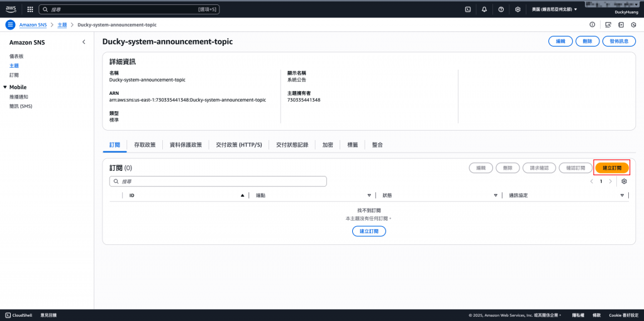644x321 pixels.
Task: Click the panel icon left of the hexagon icon
Action: coord(621,24)
